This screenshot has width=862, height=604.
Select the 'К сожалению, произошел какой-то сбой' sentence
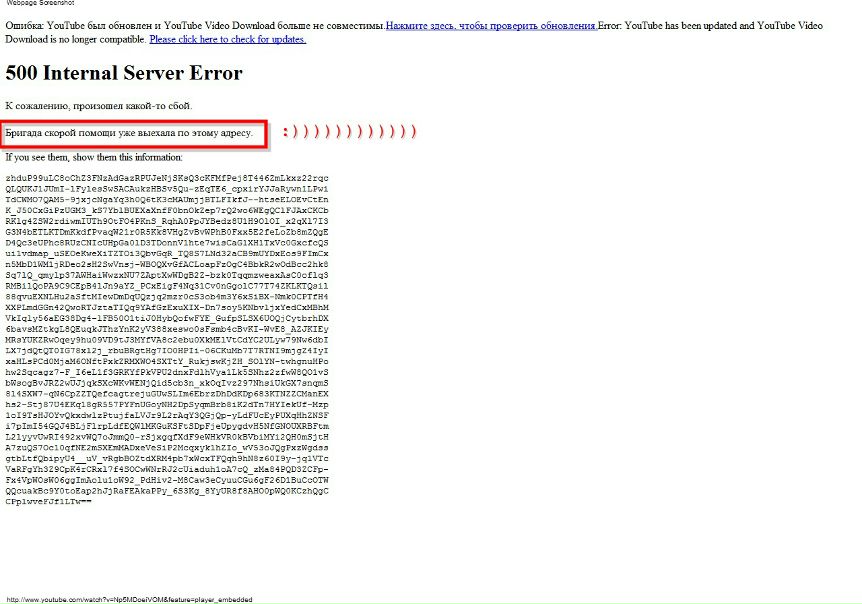tap(99, 106)
